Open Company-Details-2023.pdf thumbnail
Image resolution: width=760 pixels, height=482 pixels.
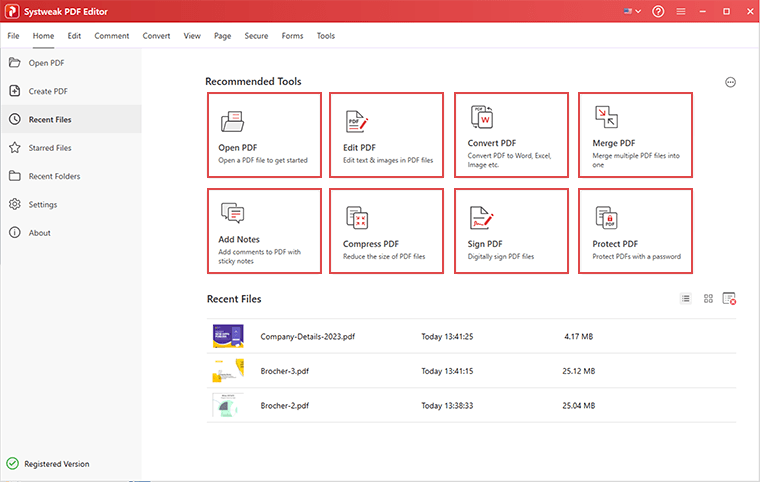point(228,336)
